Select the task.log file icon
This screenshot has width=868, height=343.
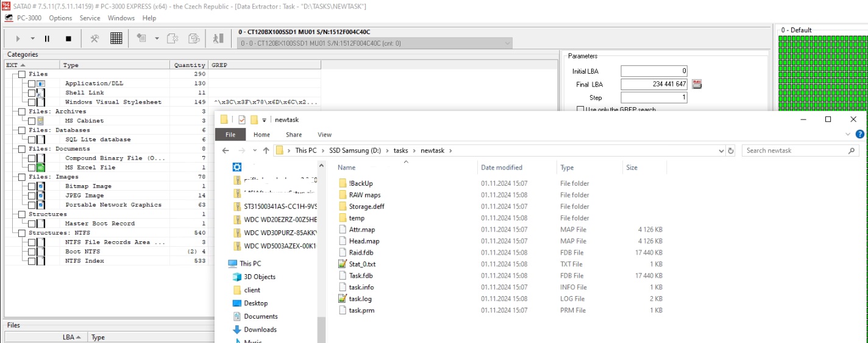342,299
